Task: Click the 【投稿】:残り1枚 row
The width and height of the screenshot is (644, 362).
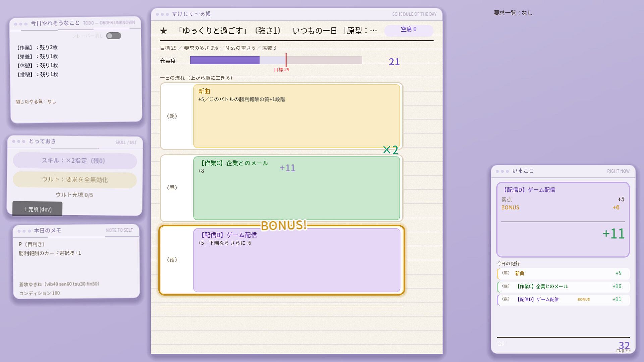Action: [x=37, y=74]
